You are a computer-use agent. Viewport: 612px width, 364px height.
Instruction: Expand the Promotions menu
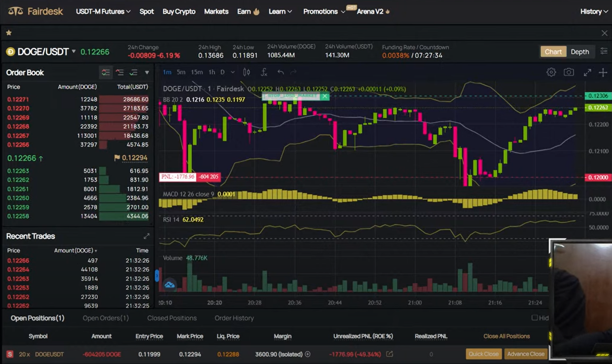click(324, 11)
